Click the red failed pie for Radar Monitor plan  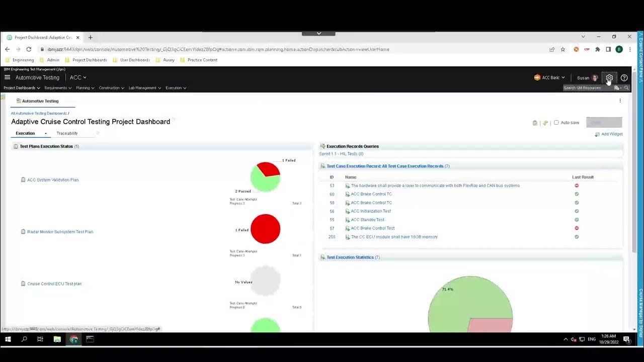(265, 229)
